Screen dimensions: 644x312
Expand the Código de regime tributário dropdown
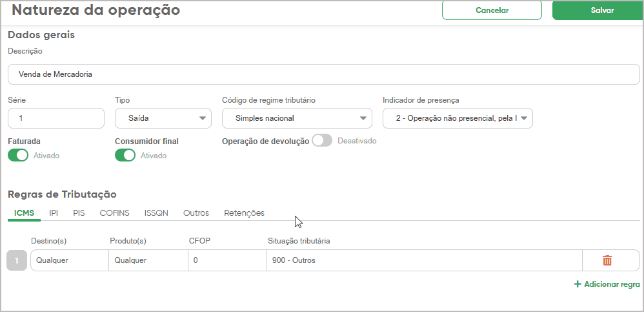click(297, 118)
